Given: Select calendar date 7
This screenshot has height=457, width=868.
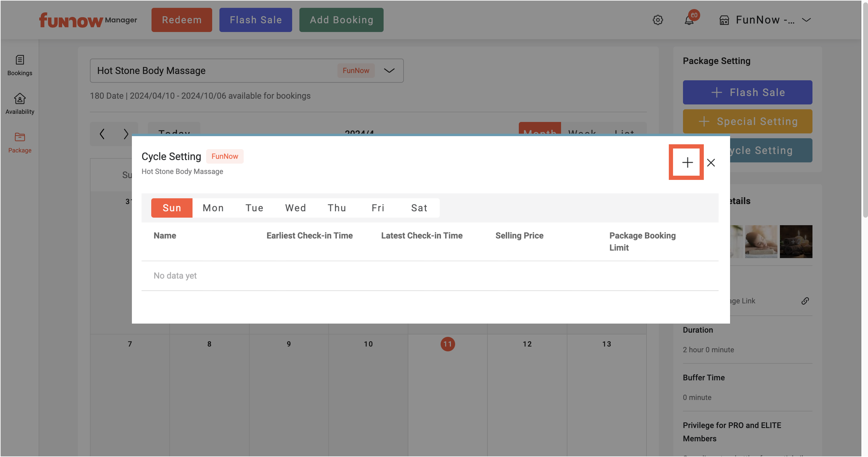Looking at the screenshot, I should [x=130, y=344].
